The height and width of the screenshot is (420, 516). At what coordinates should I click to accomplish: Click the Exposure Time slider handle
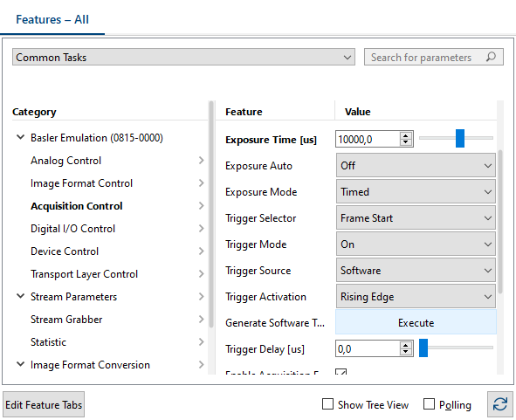pos(460,138)
